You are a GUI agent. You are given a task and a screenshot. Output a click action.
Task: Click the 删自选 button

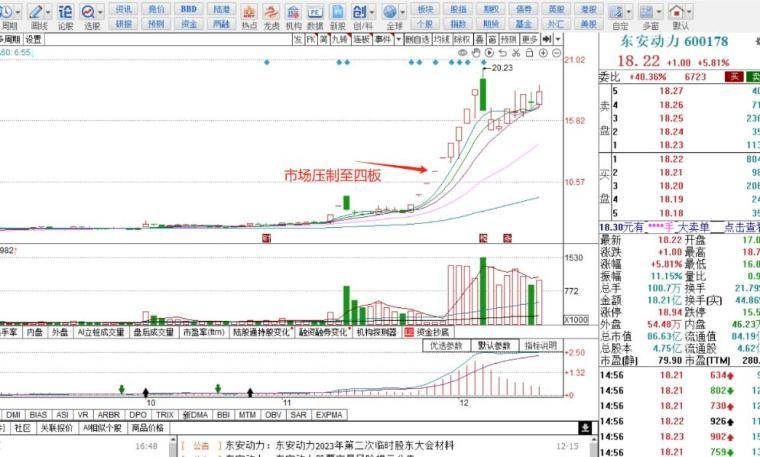417,39
